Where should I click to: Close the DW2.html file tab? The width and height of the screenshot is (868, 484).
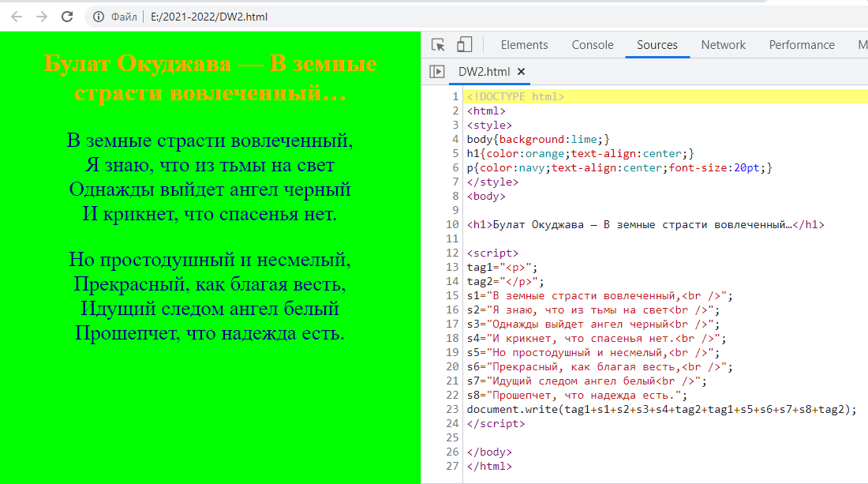(521, 72)
